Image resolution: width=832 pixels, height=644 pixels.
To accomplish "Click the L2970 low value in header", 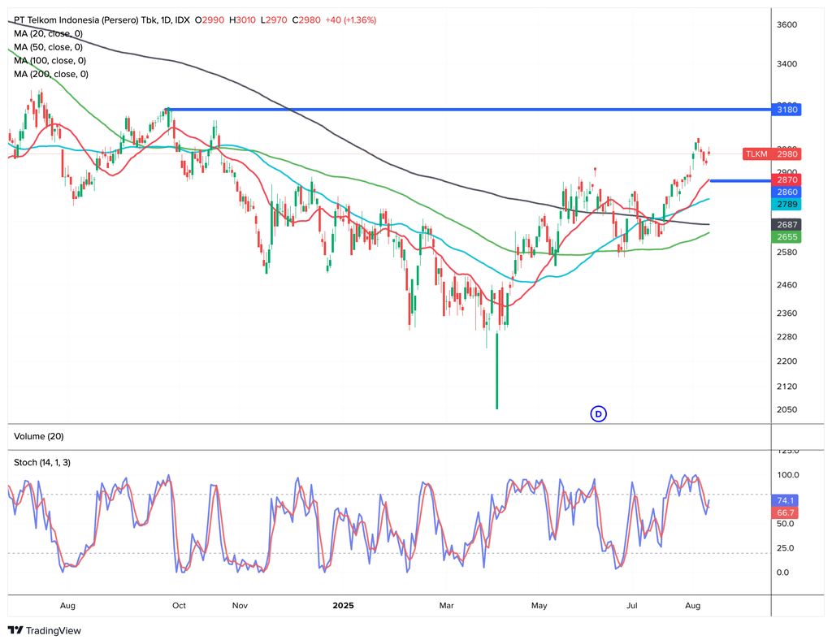I will pos(273,20).
